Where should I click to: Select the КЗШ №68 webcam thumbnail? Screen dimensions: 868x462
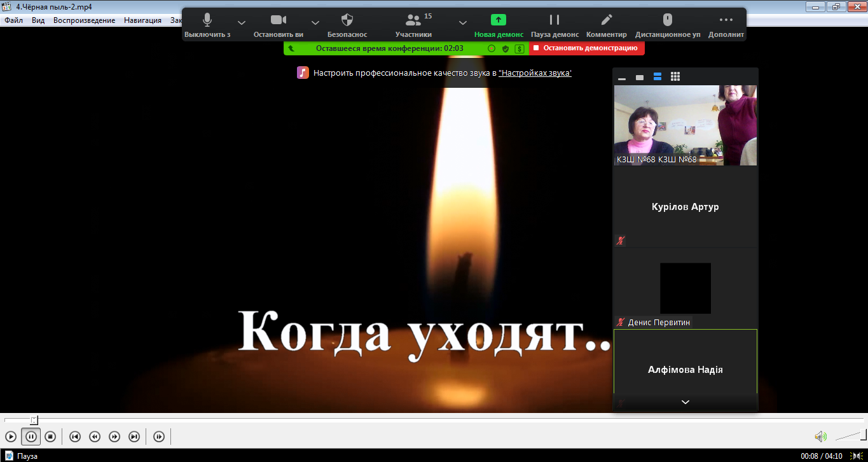tap(685, 125)
